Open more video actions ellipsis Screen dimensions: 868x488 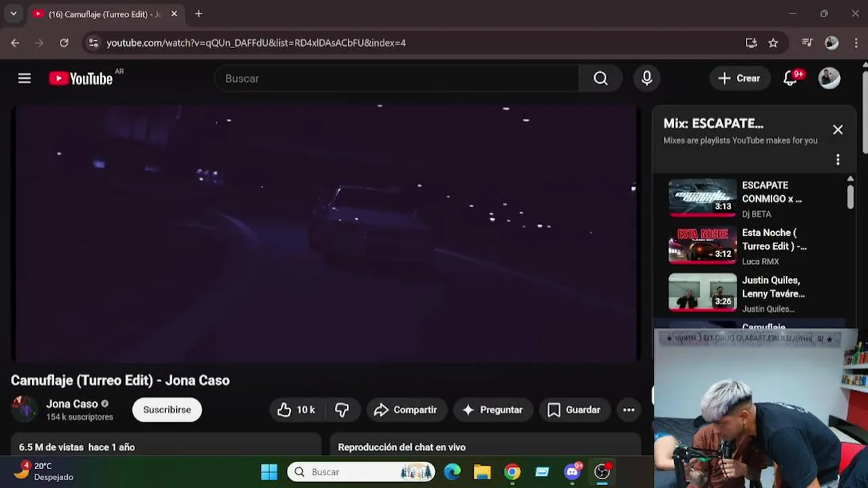(629, 409)
